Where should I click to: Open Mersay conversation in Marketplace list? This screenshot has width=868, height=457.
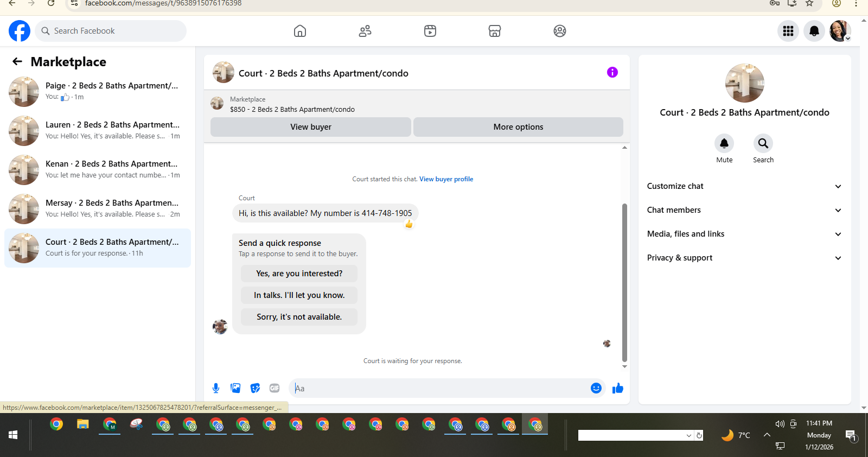98,209
